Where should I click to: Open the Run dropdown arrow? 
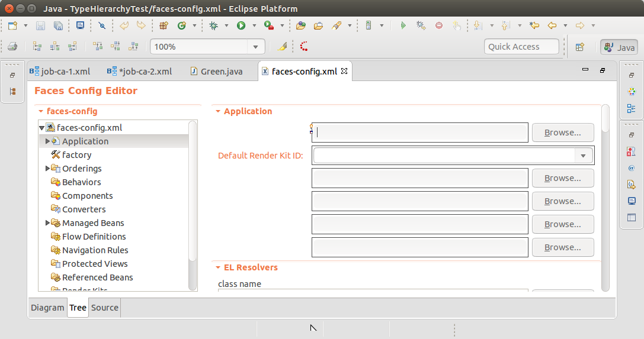tap(254, 25)
